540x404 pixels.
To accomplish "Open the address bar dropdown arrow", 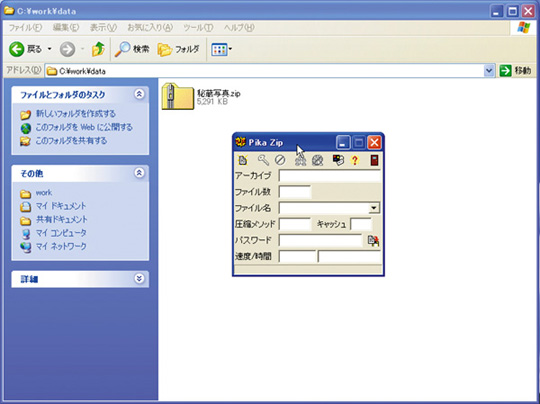I will coord(489,71).
